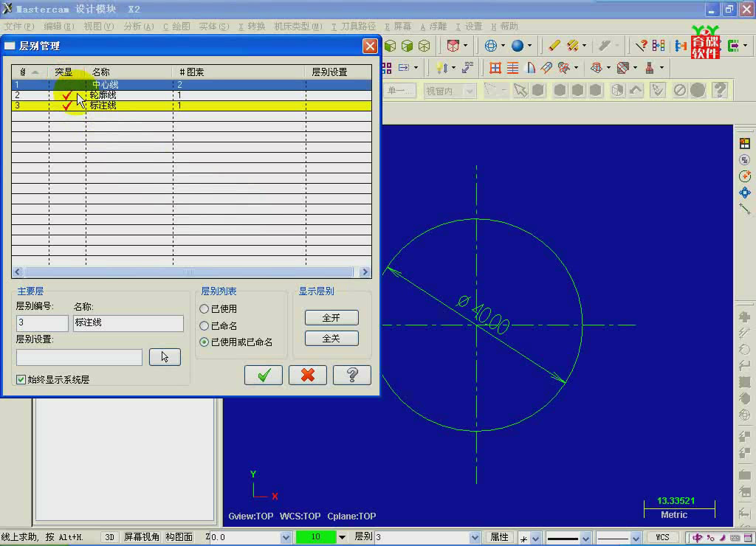Viewport: 756px width, 546px height.
Task: Select the 已使用或已命名 radio button
Action: pyautogui.click(x=204, y=342)
